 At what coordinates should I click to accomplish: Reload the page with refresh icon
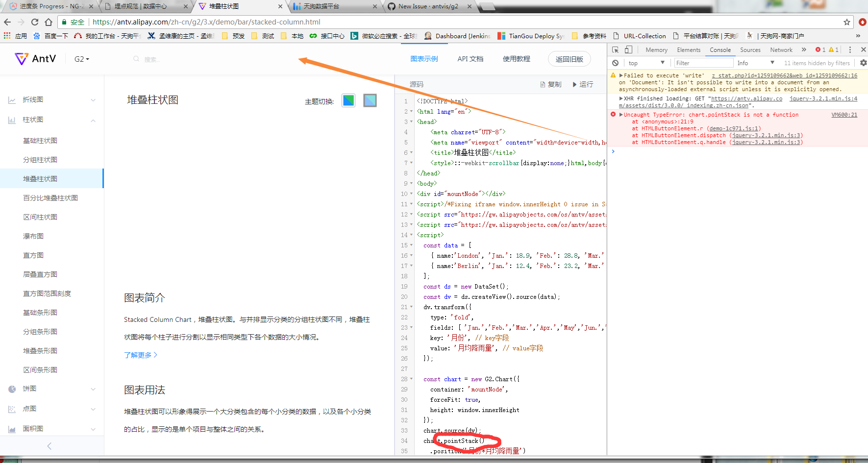tap(35, 22)
